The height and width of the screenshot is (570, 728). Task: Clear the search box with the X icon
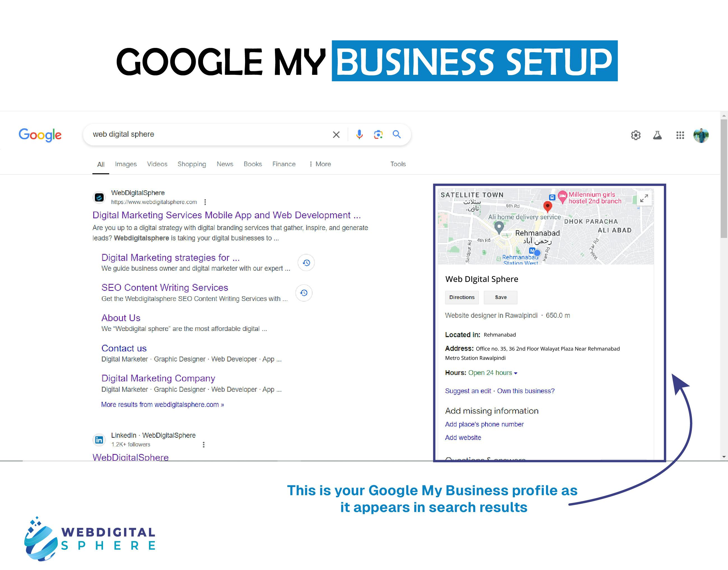[x=336, y=135]
